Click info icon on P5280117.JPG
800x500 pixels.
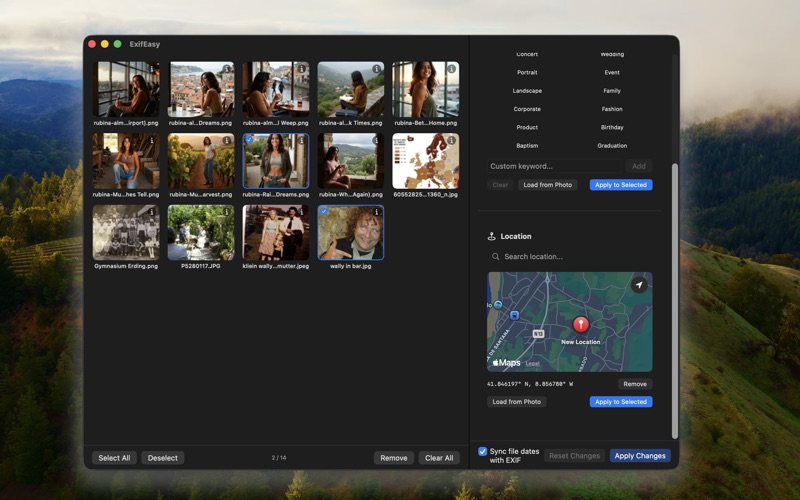pos(227,212)
